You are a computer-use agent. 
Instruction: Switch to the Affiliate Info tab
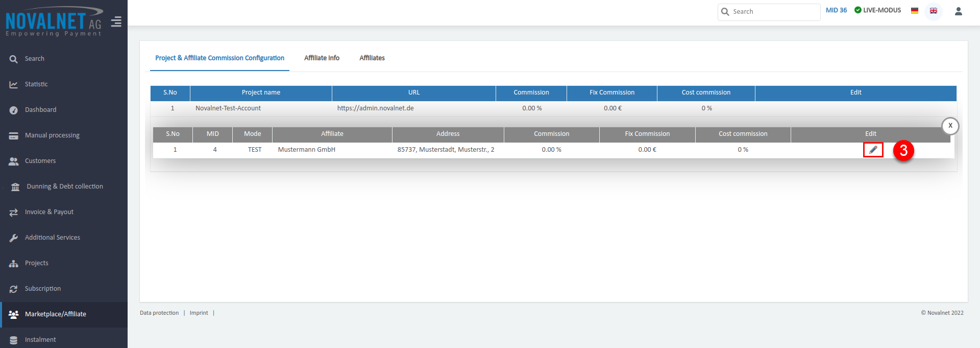(x=322, y=58)
